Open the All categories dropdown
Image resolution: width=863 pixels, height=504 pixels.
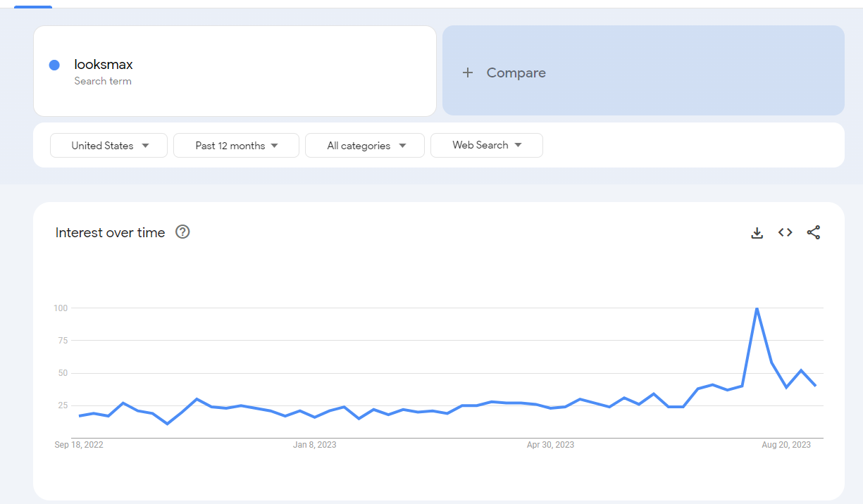click(x=365, y=146)
